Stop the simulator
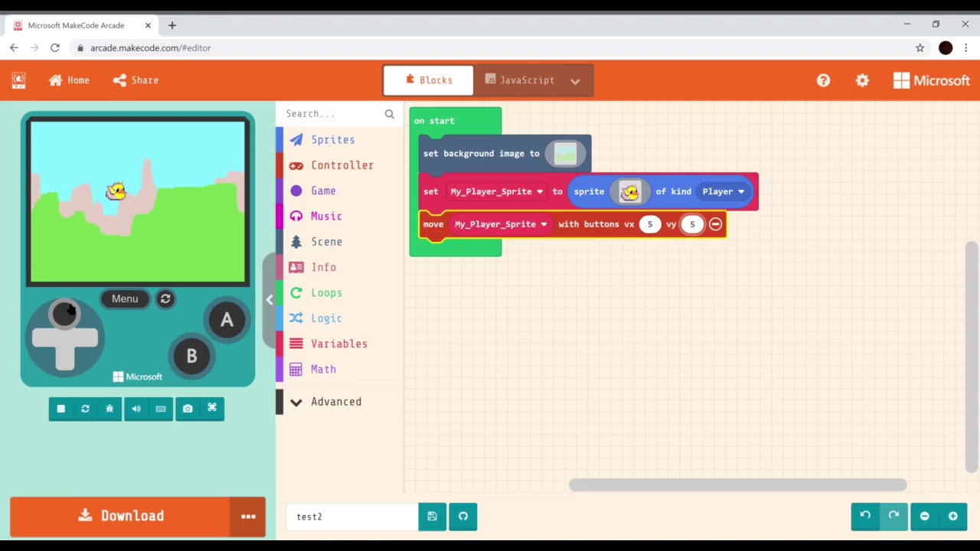The height and width of the screenshot is (551, 980). (x=61, y=409)
